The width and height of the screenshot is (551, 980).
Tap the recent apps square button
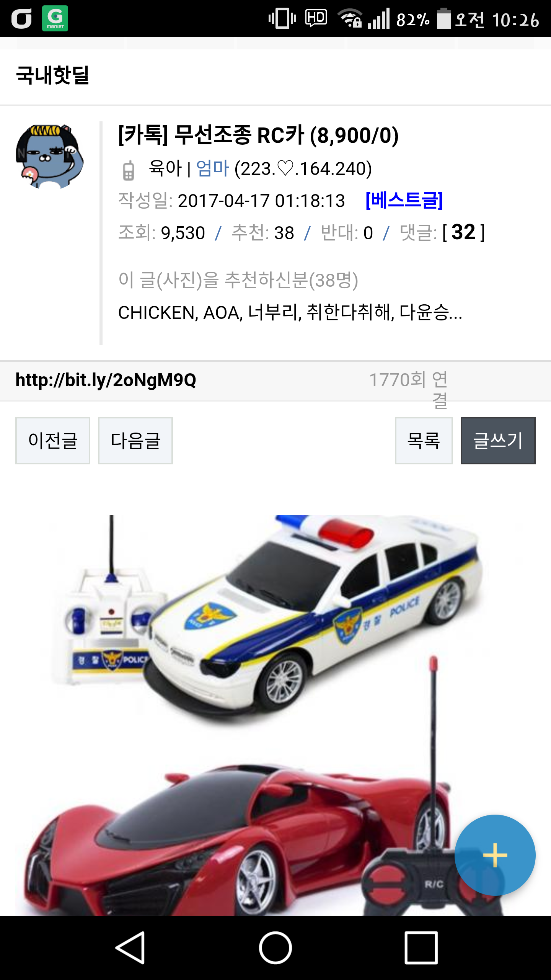point(421,948)
